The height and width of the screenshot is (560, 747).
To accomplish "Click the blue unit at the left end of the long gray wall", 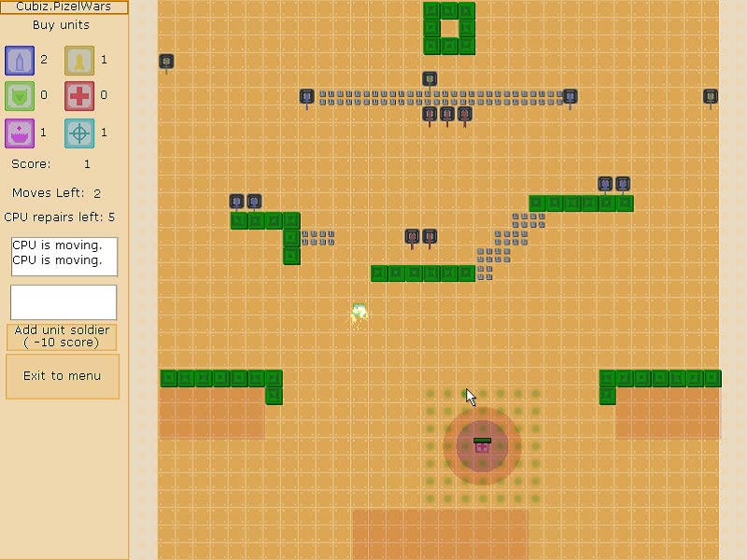I will (x=307, y=98).
